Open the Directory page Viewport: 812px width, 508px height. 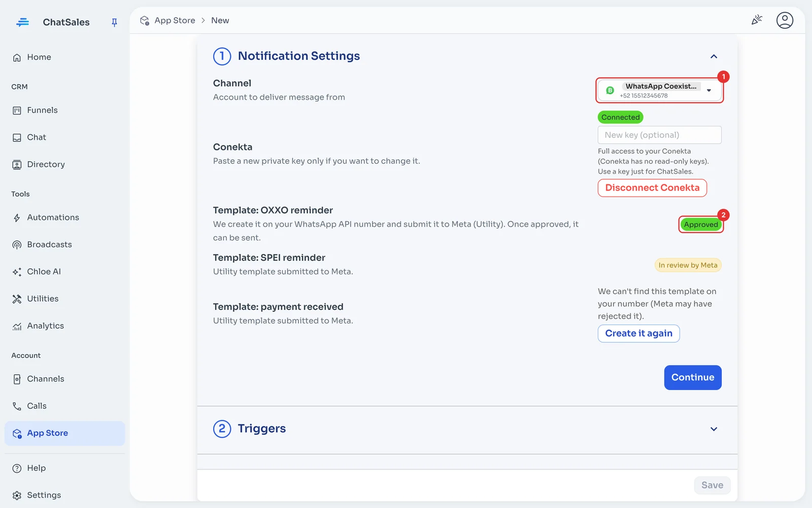pos(65,165)
